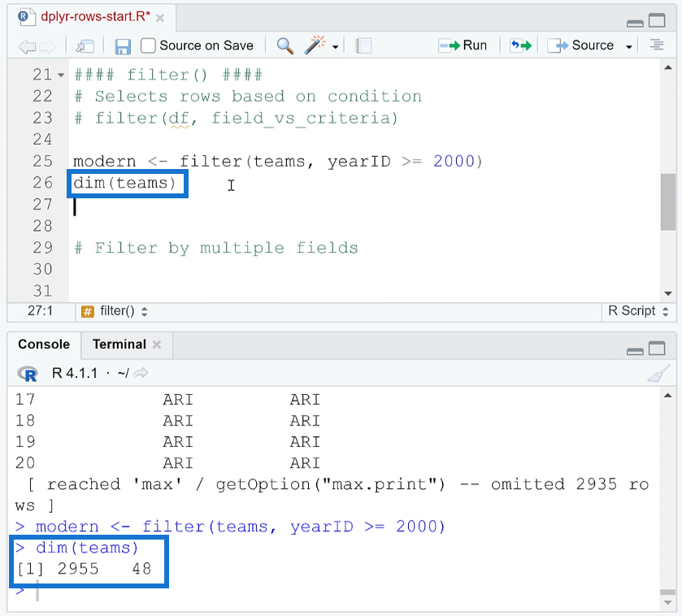Minimize the console pane
The image size is (682, 616).
pyautogui.click(x=635, y=351)
